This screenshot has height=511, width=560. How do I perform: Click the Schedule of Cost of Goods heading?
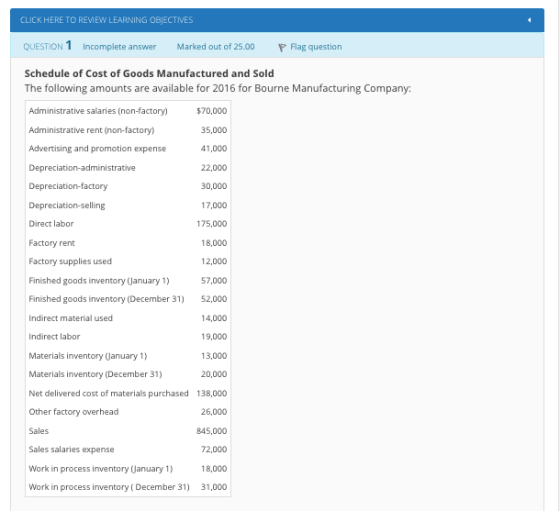[149, 74]
